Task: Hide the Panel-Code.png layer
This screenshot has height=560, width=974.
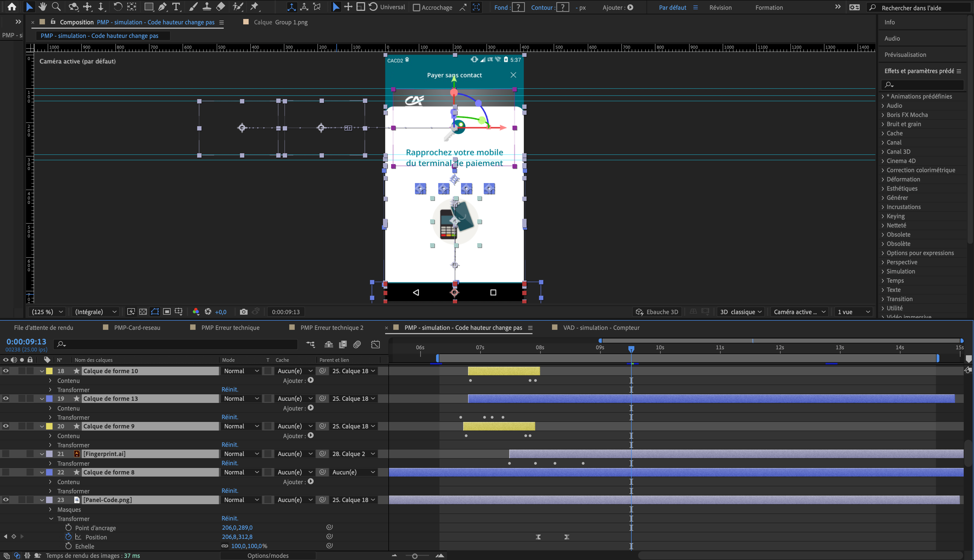Action: (x=6, y=500)
